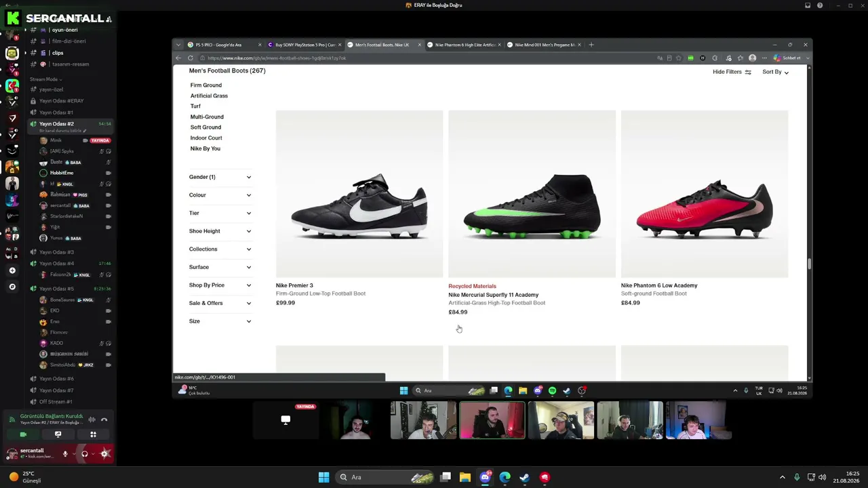Open the weather widget showing 25°C Güneşli
This screenshot has width=868, height=488.
click(24, 477)
